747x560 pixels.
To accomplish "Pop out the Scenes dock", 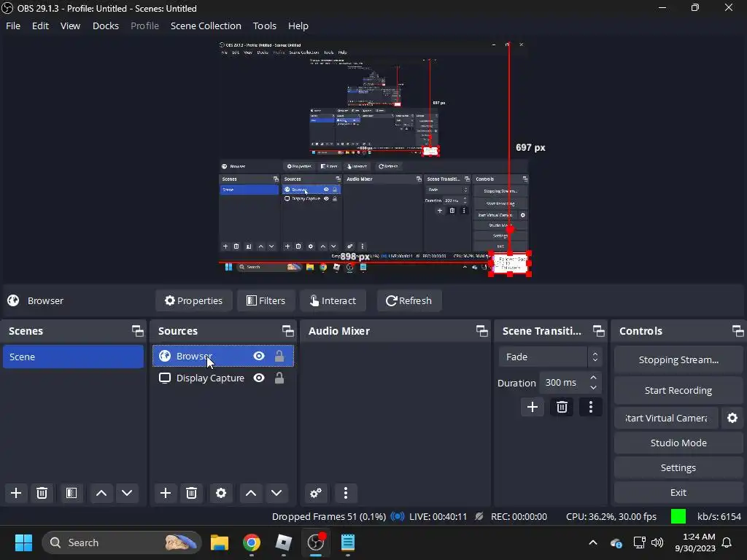I will pyautogui.click(x=138, y=331).
